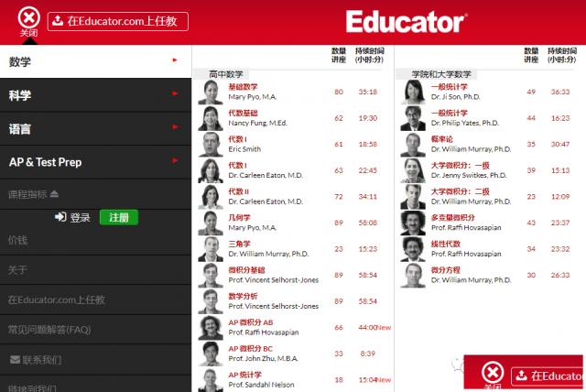Open Dr. Ji Son's photo for 一般统计学
Screen dimensions: 586x392
[x=412, y=93]
